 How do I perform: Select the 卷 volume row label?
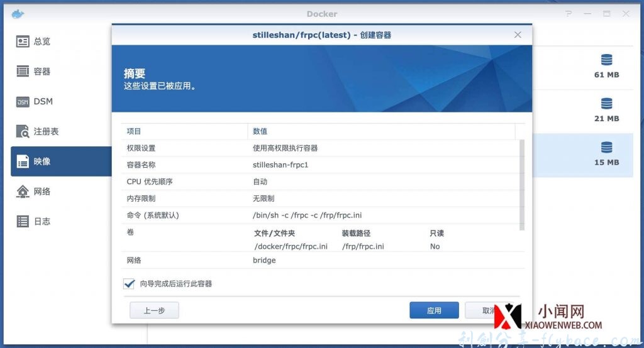click(130, 232)
